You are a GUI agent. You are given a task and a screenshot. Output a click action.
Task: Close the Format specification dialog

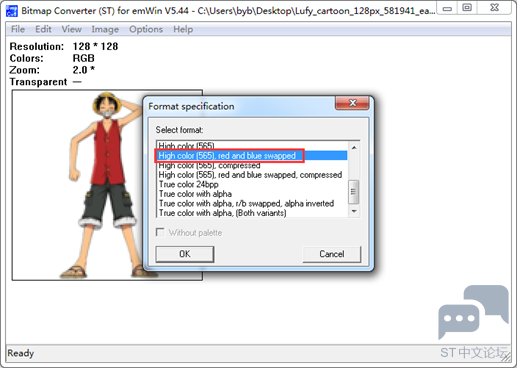click(x=352, y=103)
